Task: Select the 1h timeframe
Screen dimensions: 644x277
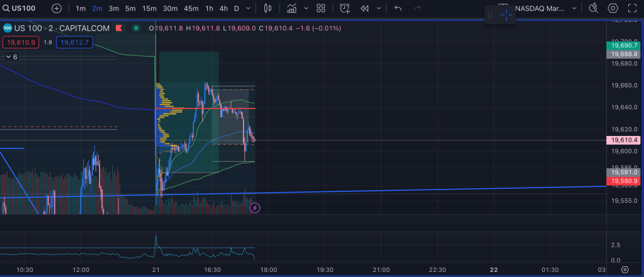Action: click(x=209, y=8)
